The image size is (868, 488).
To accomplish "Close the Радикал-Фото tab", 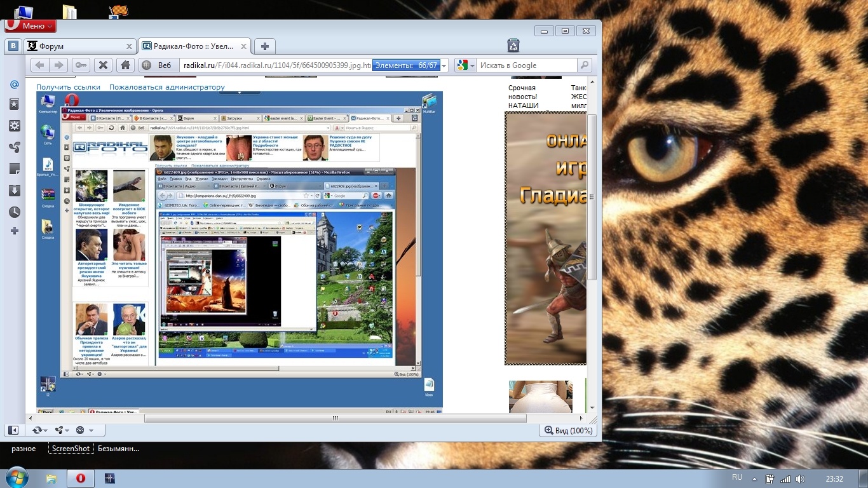I will coord(245,46).
